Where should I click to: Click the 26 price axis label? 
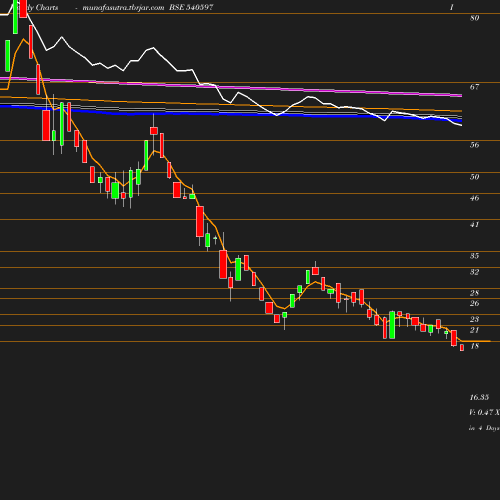tap(474, 303)
